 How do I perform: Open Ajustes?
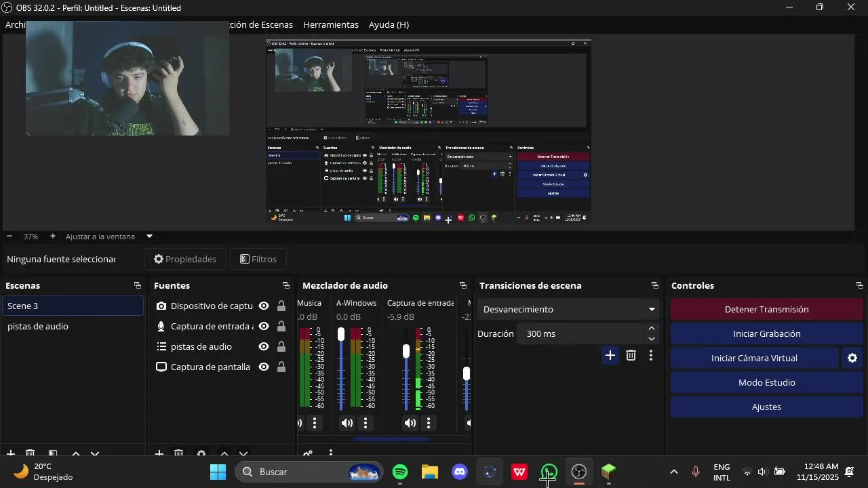[766, 407]
